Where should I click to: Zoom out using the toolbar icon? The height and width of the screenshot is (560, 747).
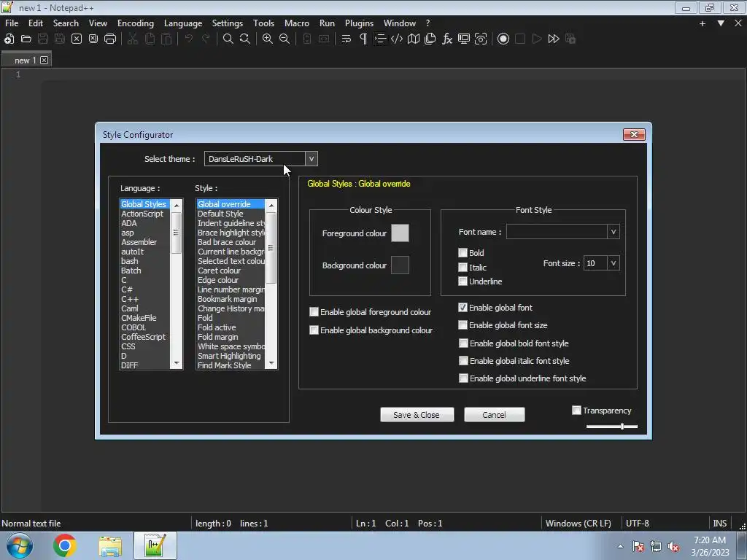(x=285, y=39)
